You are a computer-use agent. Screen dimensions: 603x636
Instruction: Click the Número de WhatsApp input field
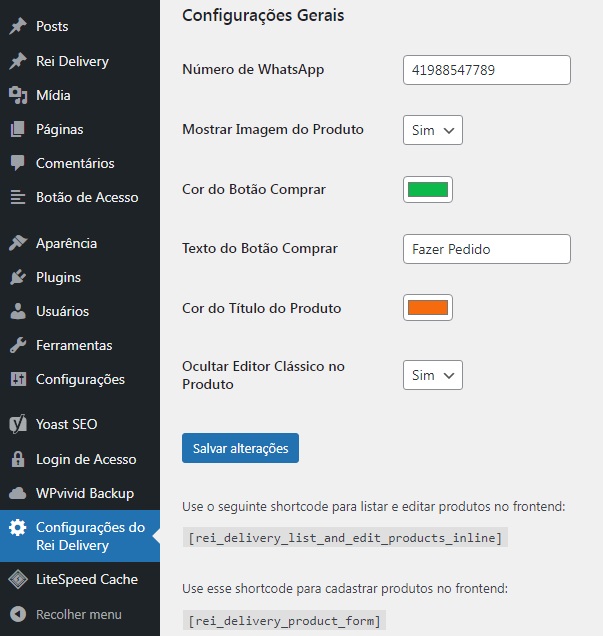[487, 70]
